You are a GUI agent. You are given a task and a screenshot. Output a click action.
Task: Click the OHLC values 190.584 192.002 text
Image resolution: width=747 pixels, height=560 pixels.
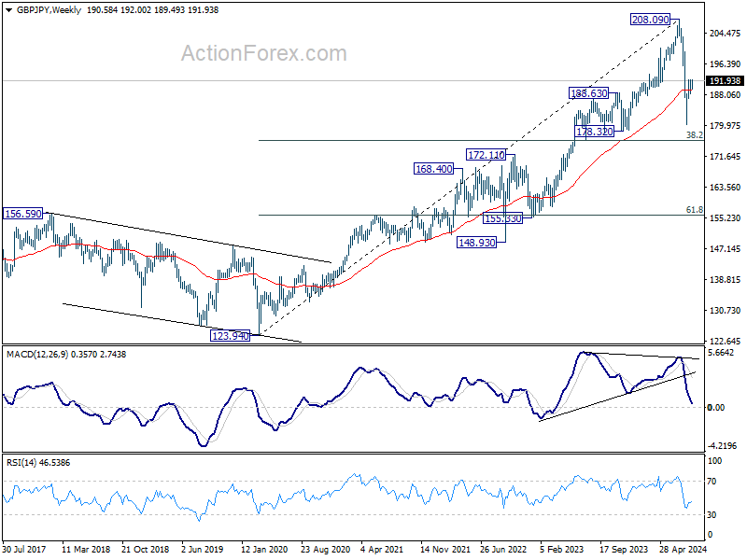point(120,10)
